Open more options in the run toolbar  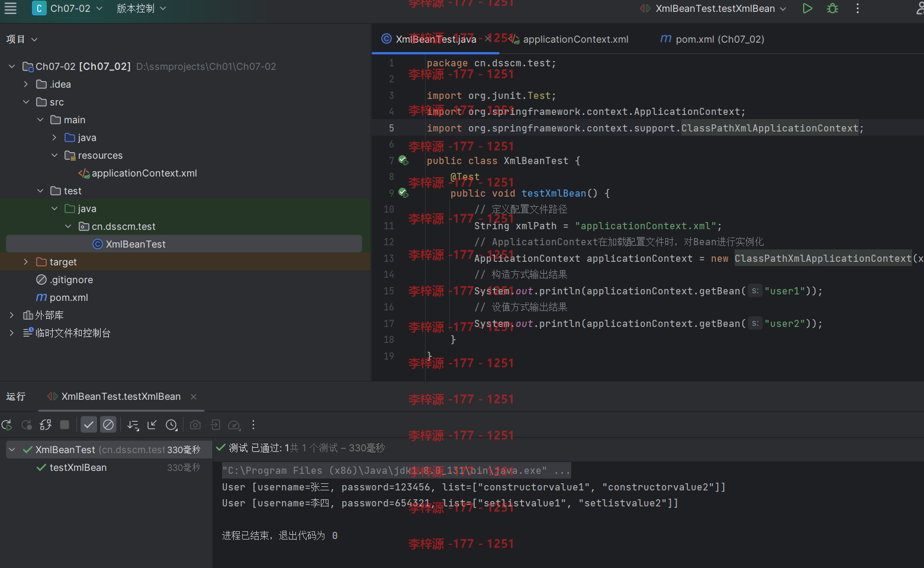point(253,425)
